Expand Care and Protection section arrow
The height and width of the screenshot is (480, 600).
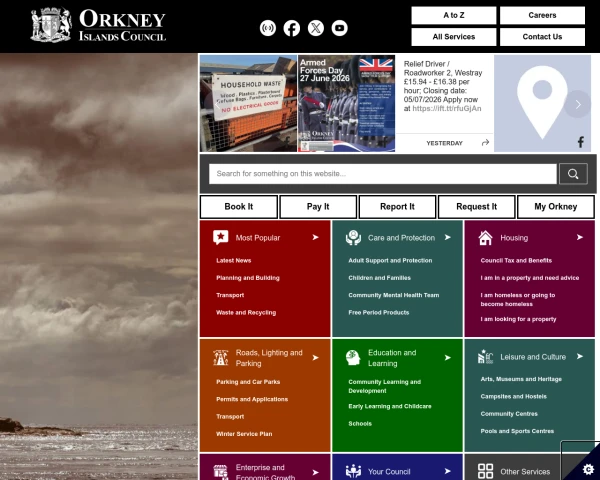pos(448,237)
